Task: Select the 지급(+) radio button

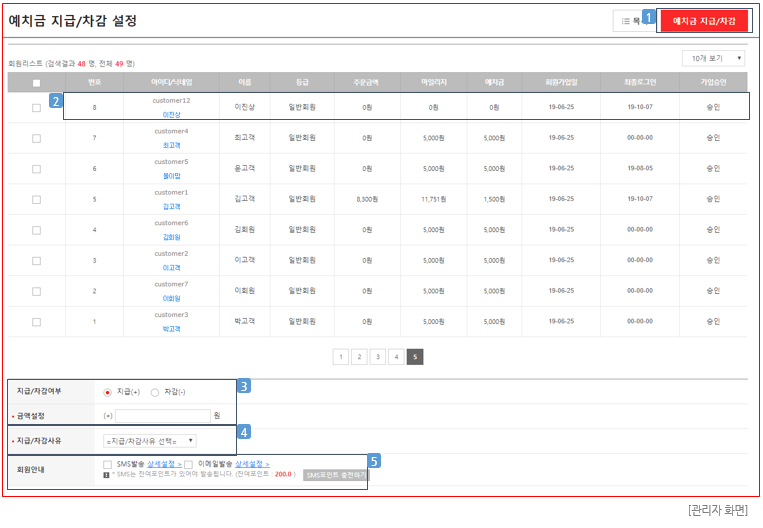Action: click(x=107, y=392)
